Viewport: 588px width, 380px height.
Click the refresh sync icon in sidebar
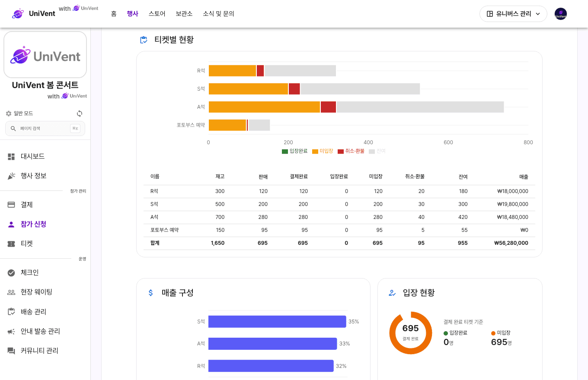pyautogui.click(x=80, y=114)
